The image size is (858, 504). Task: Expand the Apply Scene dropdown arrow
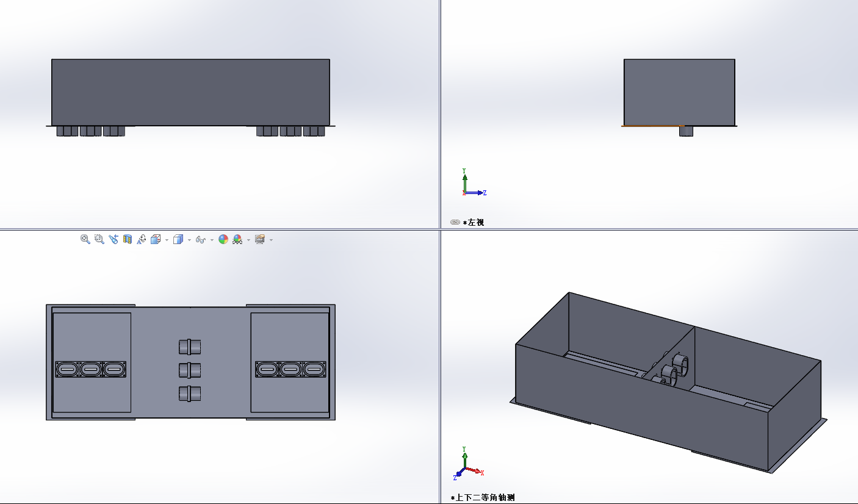click(248, 240)
